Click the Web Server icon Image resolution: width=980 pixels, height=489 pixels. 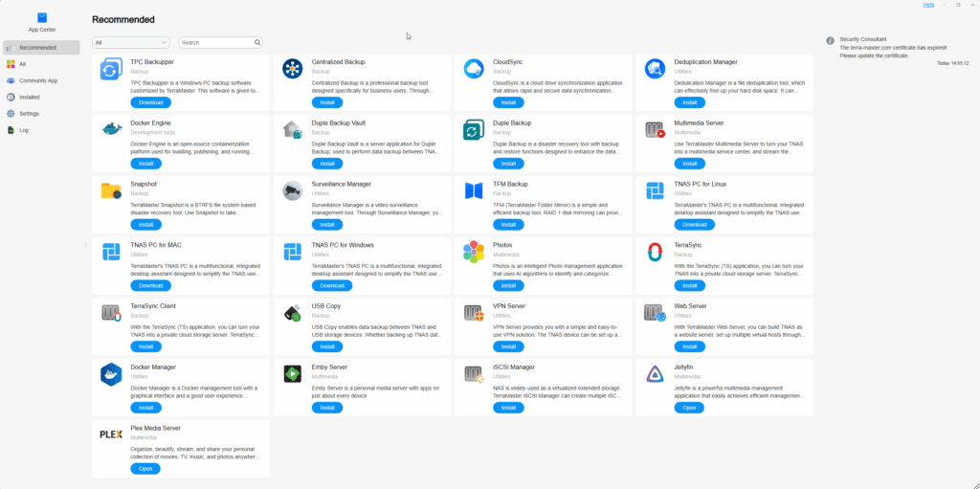tap(655, 313)
